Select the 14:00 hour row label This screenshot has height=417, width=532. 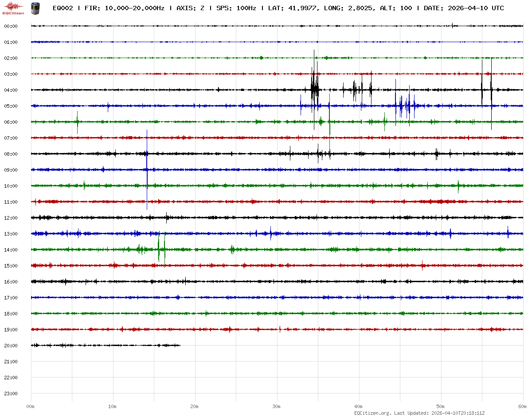[x=11, y=250]
